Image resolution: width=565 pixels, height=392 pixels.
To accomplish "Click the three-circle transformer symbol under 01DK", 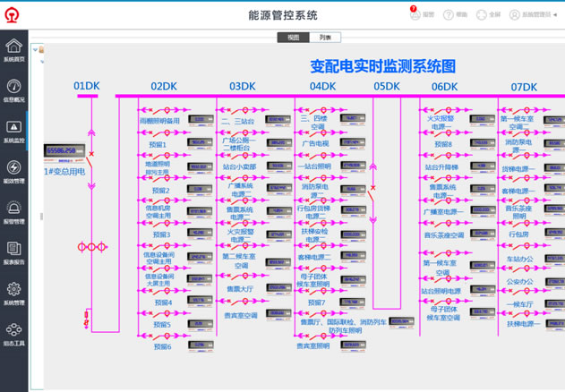I will tap(92, 247).
